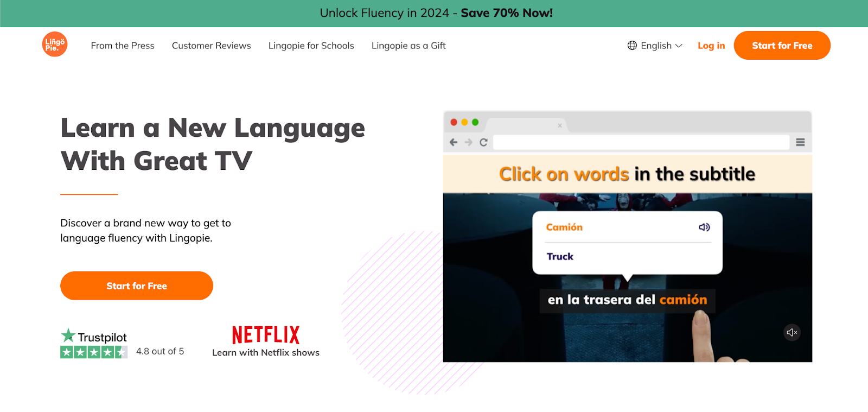Viewport: 868px width, 412px height.
Task: Click the 4.8 out of 5 text
Action: pos(160,351)
